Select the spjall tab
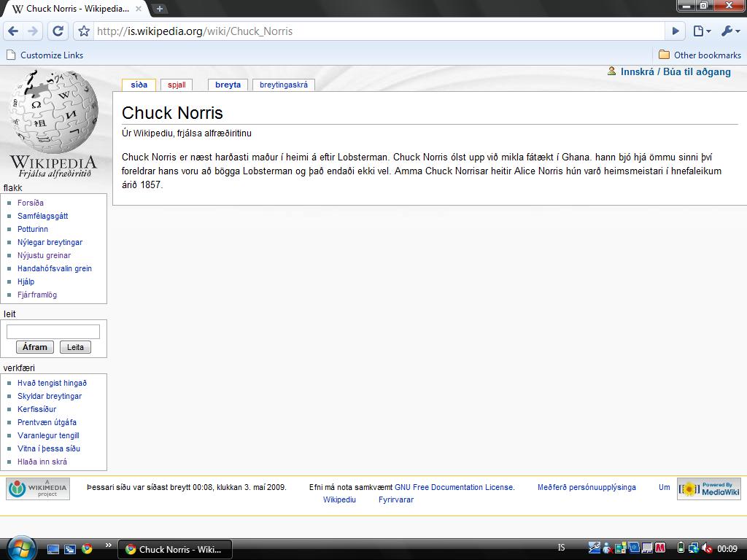 (177, 85)
